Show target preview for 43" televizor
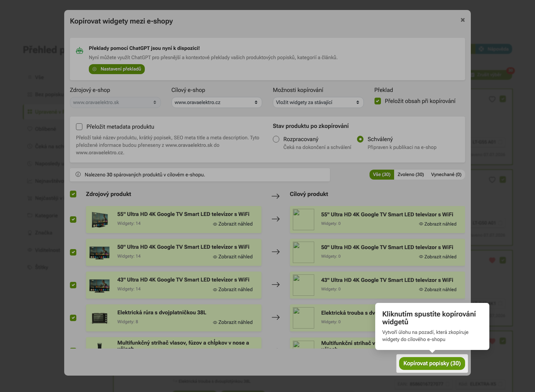 coord(438,289)
